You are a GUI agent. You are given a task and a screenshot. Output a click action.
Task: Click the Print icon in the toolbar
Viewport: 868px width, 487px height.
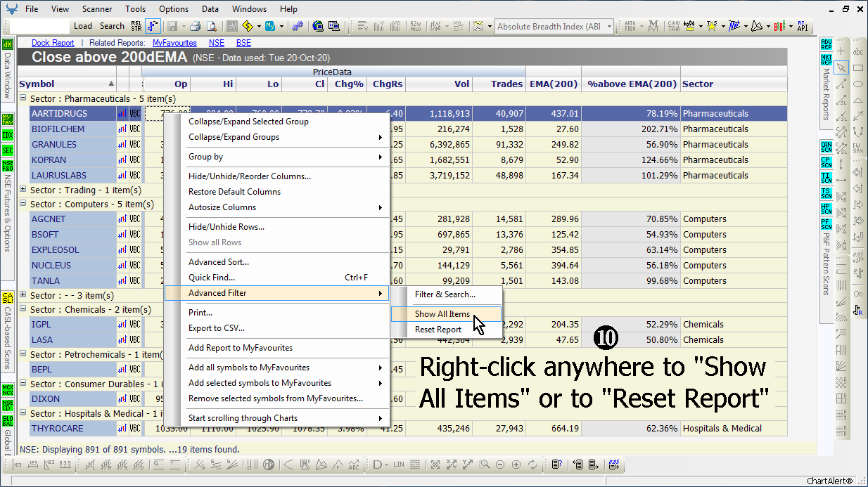195,26
